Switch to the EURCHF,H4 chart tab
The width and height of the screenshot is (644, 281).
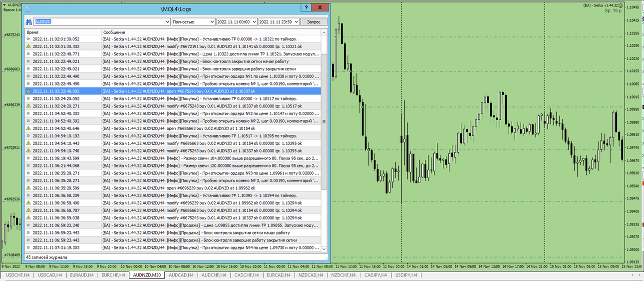click(113, 275)
